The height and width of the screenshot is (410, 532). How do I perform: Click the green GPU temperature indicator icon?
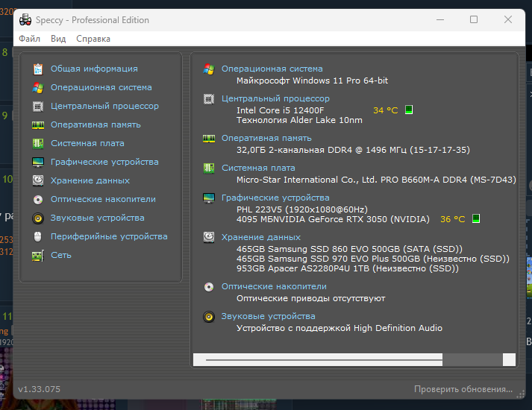click(476, 218)
